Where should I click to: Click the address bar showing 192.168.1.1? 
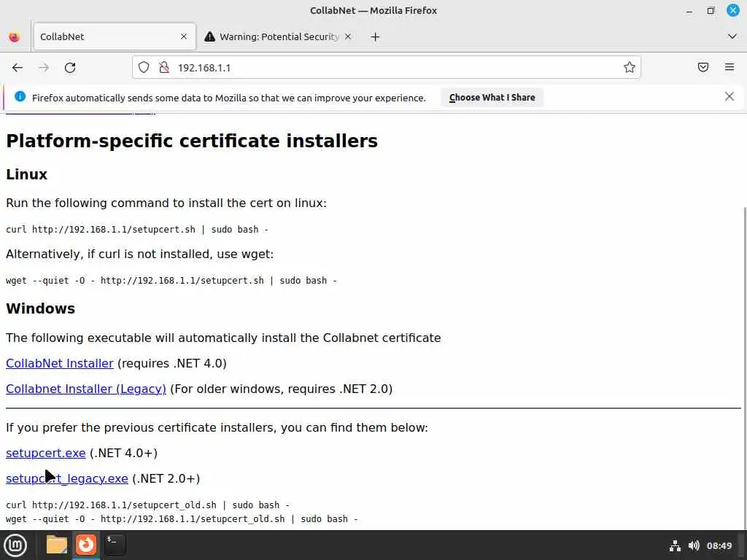pos(387,68)
